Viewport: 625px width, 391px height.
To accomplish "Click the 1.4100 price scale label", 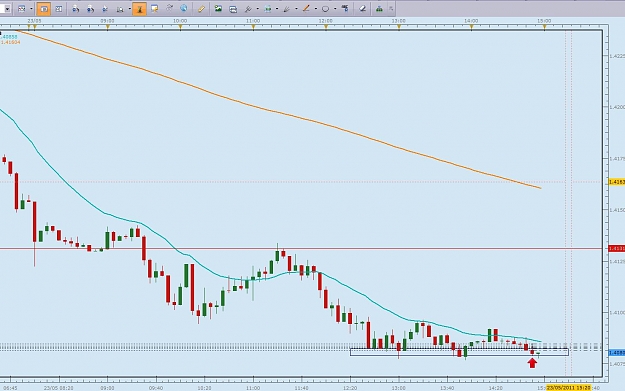I will [617, 312].
